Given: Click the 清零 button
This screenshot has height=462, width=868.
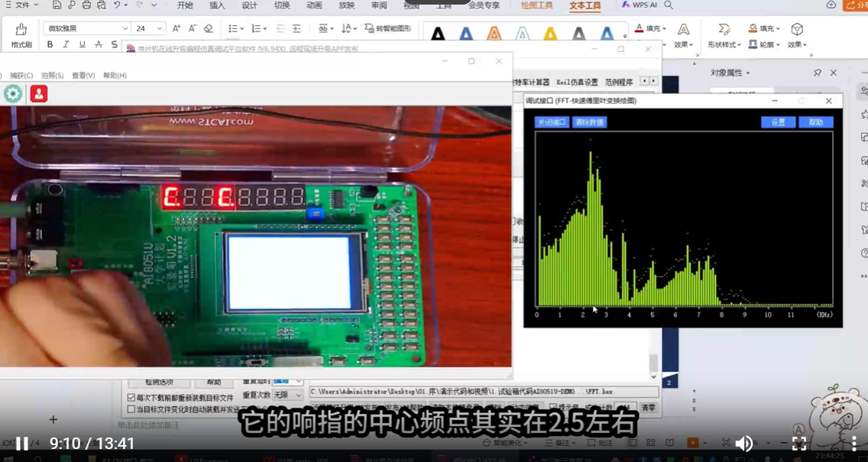Looking at the screenshot, I should click(x=649, y=408).
